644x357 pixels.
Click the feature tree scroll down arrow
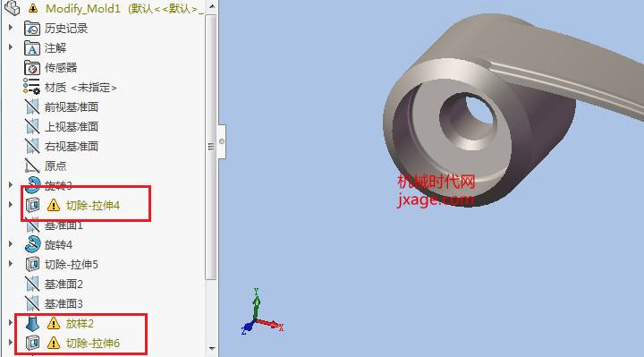[212, 348]
